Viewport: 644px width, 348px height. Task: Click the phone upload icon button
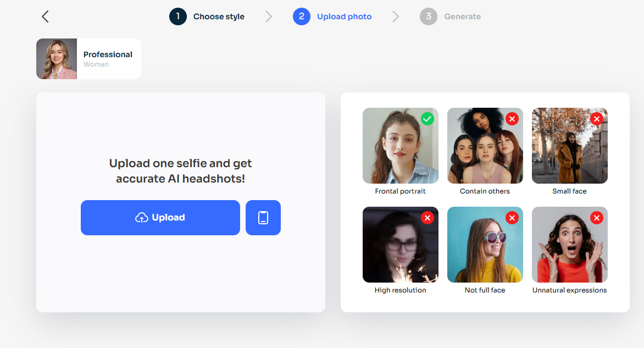263,218
